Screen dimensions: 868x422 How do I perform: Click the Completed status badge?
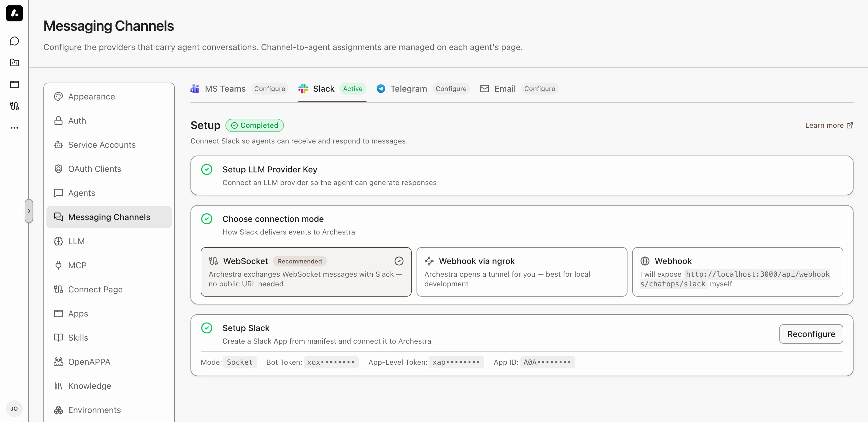255,125
